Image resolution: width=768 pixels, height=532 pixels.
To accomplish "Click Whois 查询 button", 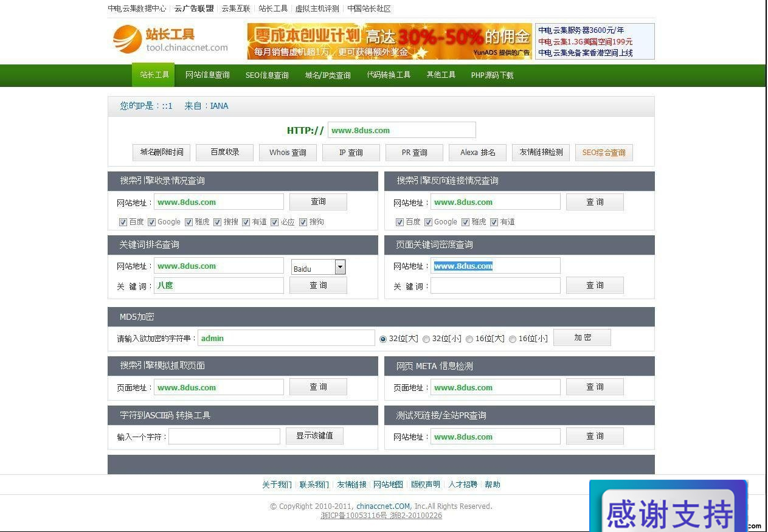I will (288, 153).
